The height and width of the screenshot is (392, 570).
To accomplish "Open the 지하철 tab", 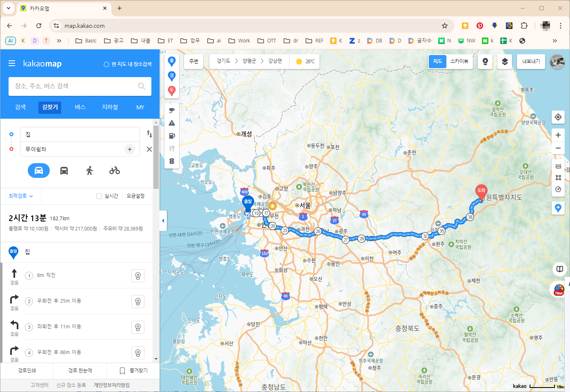I will pos(110,107).
